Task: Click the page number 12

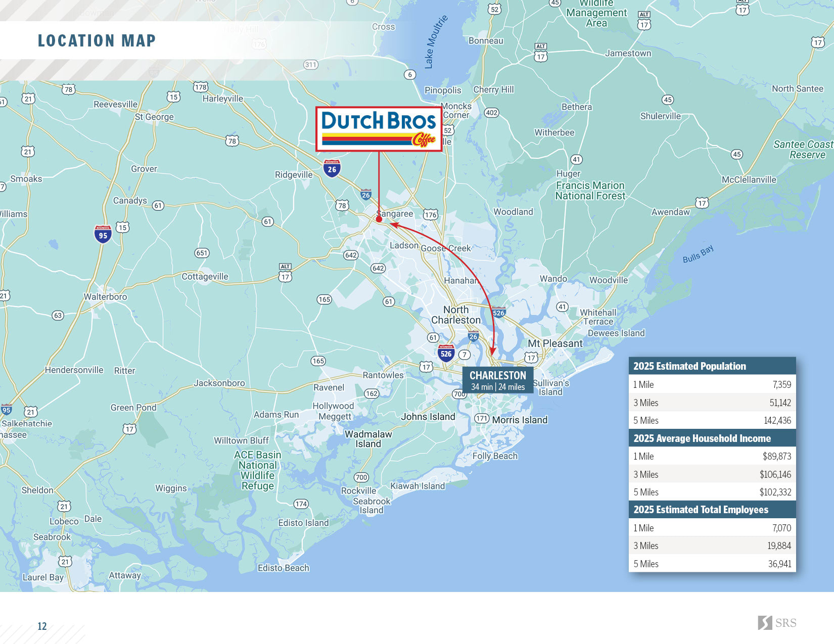Action: [42, 626]
